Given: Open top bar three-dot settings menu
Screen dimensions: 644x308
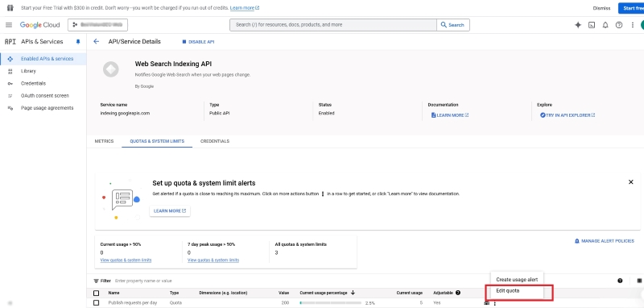Looking at the screenshot, I should [x=633, y=25].
